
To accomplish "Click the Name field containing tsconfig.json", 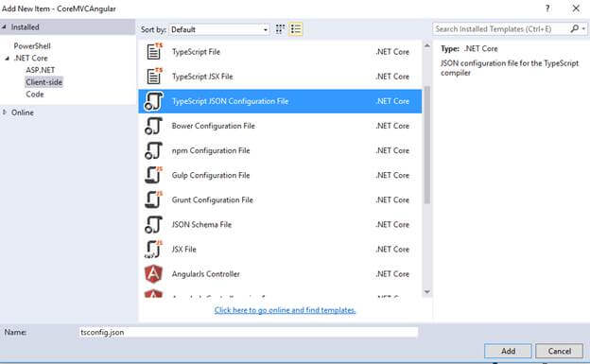I will (x=249, y=332).
